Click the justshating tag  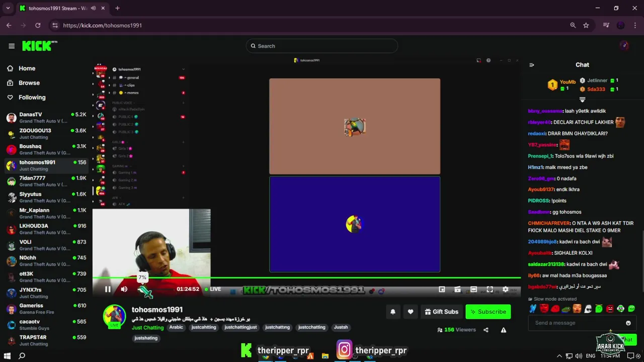click(x=146, y=338)
